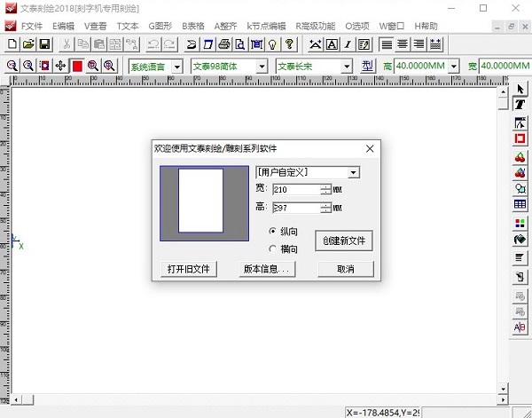Open the F文件 menu

pos(32,26)
